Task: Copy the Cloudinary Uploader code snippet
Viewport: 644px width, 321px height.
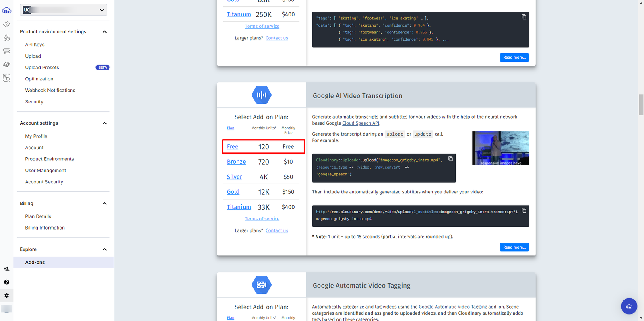Action: 451,159
